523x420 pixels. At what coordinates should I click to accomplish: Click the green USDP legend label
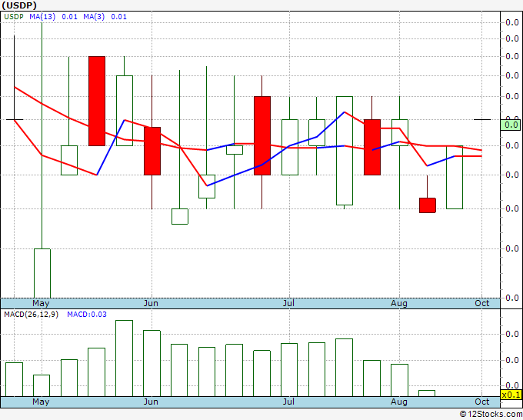[x=14, y=17]
